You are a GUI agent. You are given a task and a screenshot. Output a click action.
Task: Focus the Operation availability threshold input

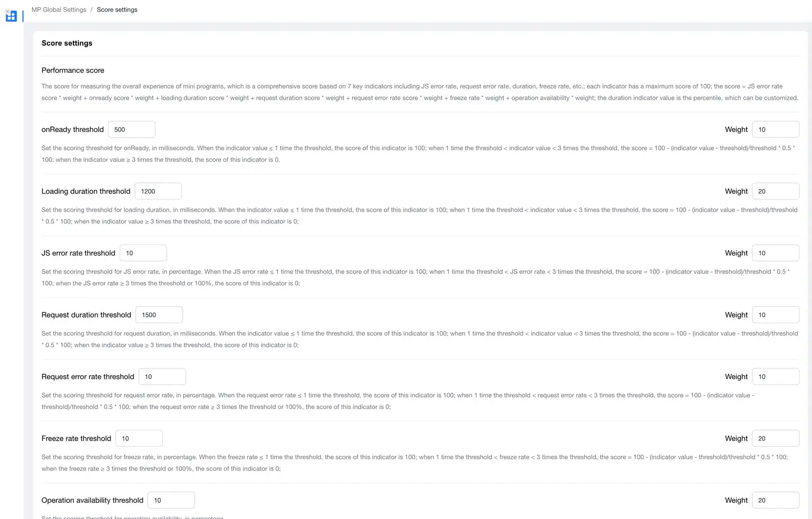click(x=171, y=500)
